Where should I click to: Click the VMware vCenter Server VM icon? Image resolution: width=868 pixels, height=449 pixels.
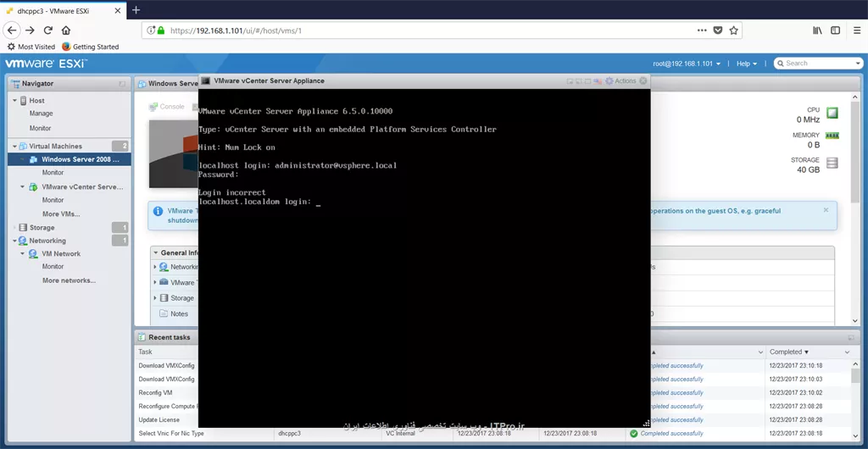[33, 187]
